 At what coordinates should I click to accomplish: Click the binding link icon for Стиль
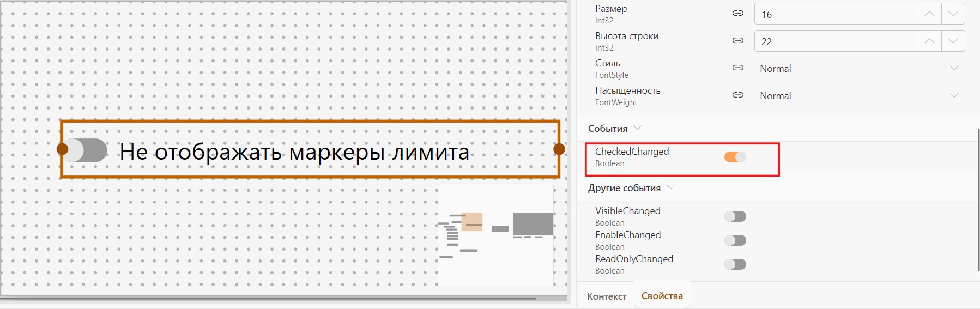click(x=737, y=68)
